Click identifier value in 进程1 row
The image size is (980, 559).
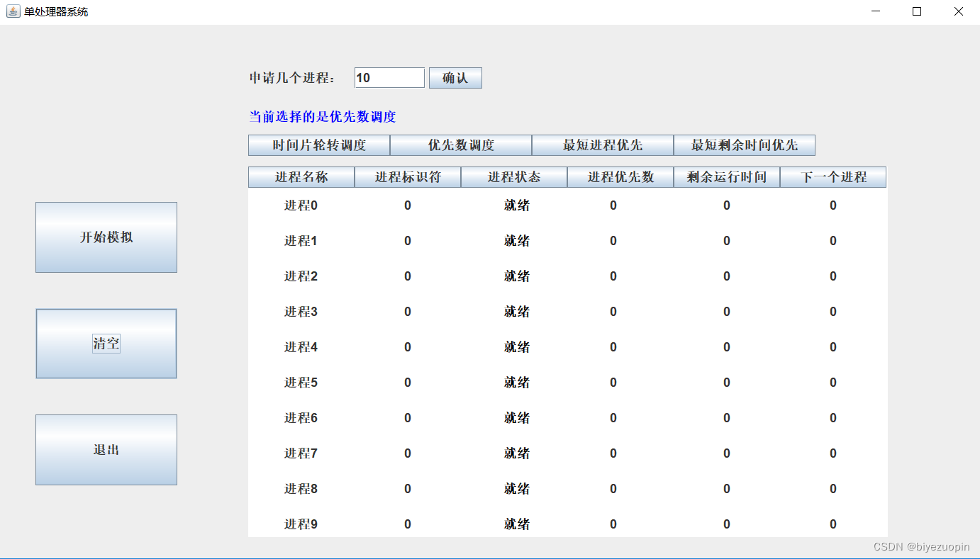tap(408, 241)
